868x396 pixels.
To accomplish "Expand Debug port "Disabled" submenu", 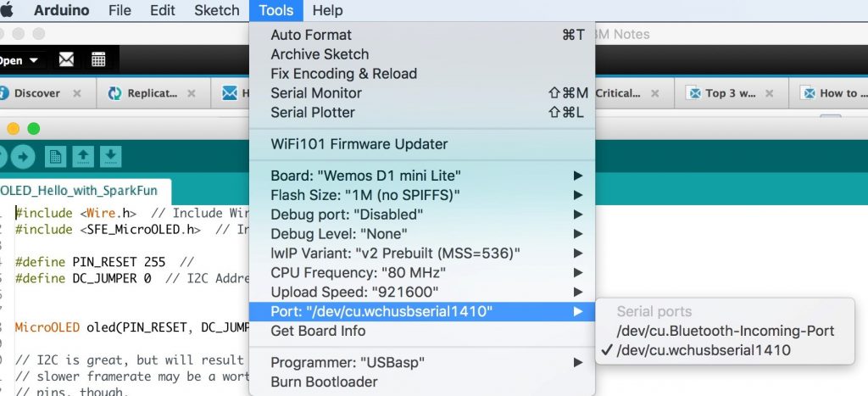I will click(422, 215).
